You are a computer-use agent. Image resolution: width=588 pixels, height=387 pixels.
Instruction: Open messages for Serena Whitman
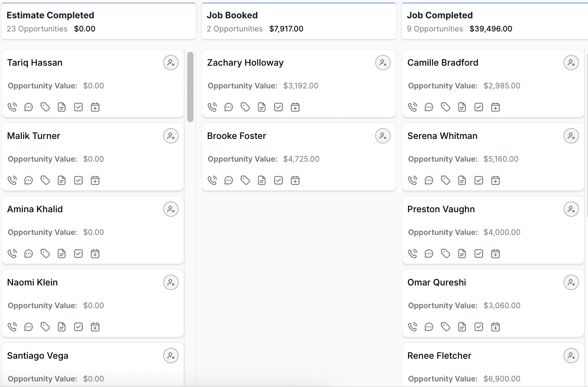click(x=429, y=180)
